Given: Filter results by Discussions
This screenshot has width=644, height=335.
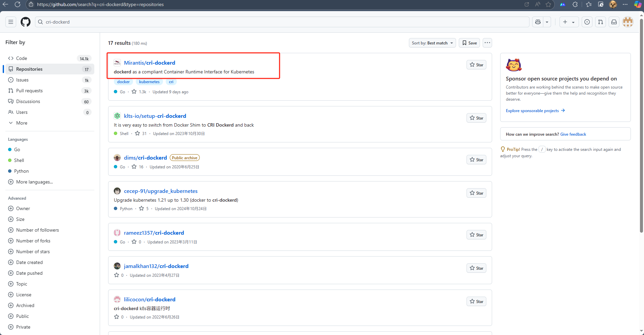Looking at the screenshot, I should [x=50, y=101].
